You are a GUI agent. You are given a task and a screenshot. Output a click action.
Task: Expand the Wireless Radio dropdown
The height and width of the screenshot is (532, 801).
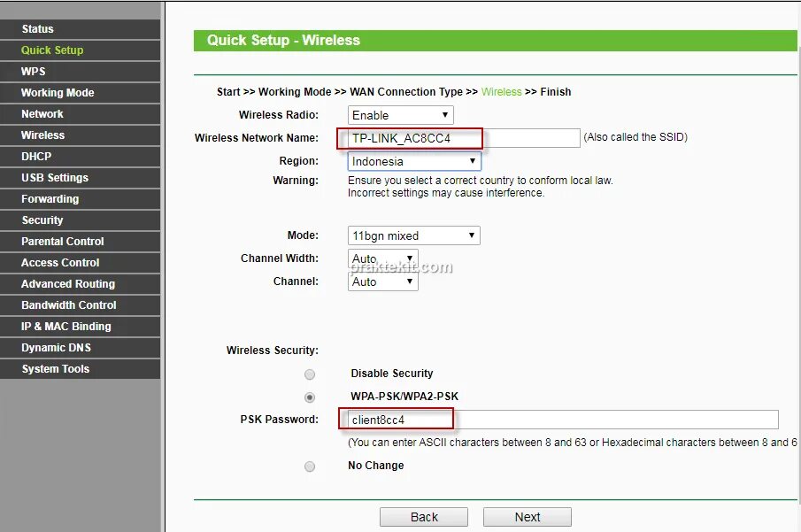[400, 115]
